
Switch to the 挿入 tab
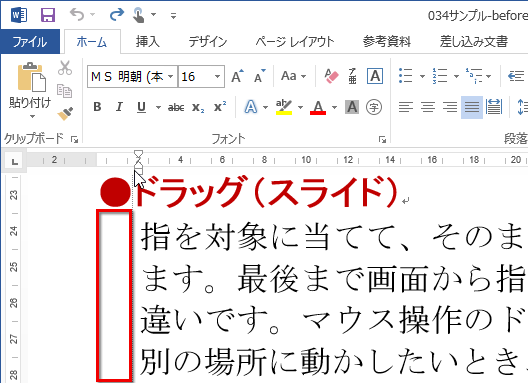tap(147, 42)
